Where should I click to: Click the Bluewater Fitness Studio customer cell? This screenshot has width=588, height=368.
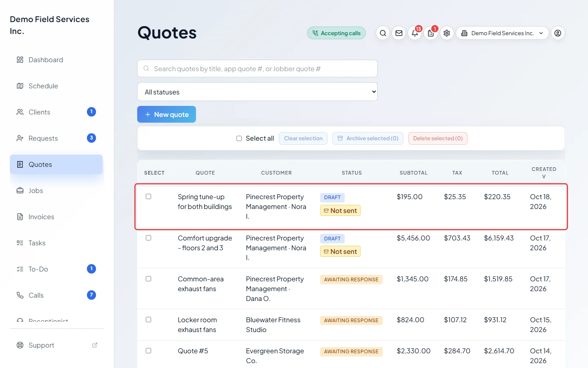coord(273,325)
